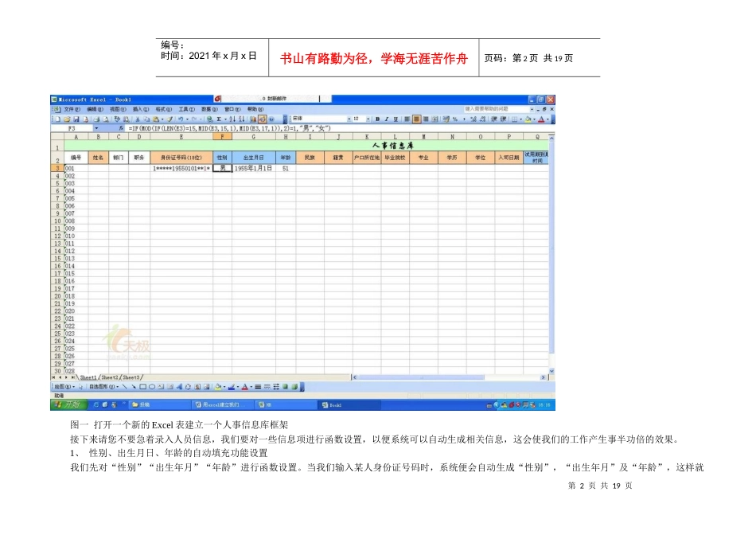Click the Insert WordArt icon
Image resolution: width=756 pixels, height=535 pixels.
(179, 387)
